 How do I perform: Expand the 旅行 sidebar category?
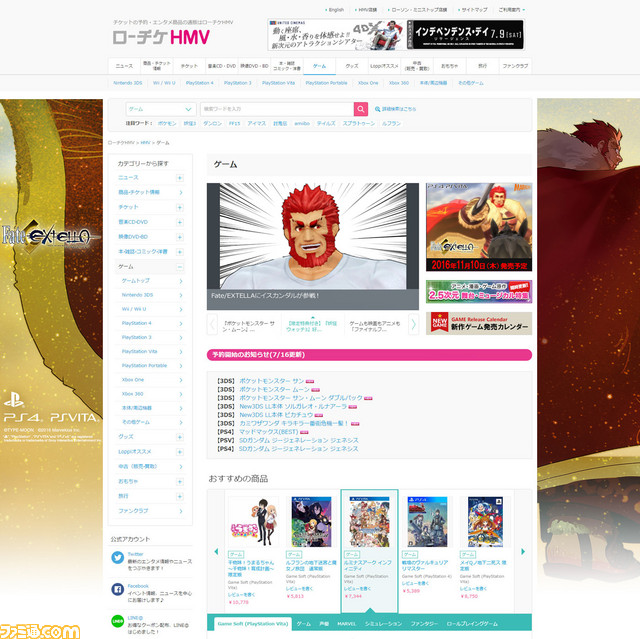(x=180, y=496)
